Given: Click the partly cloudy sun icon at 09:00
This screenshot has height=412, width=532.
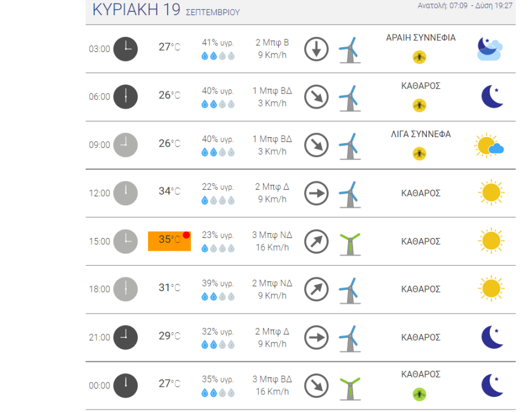Looking at the screenshot, I should point(489,146).
